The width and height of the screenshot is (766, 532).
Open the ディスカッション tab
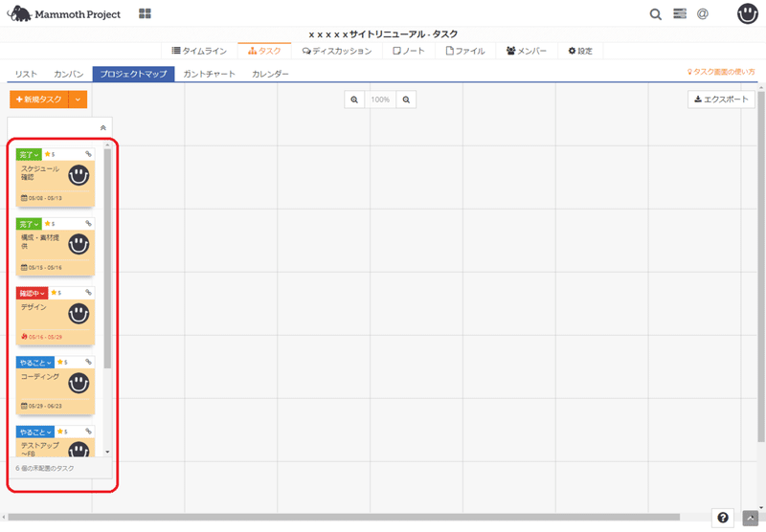click(337, 51)
